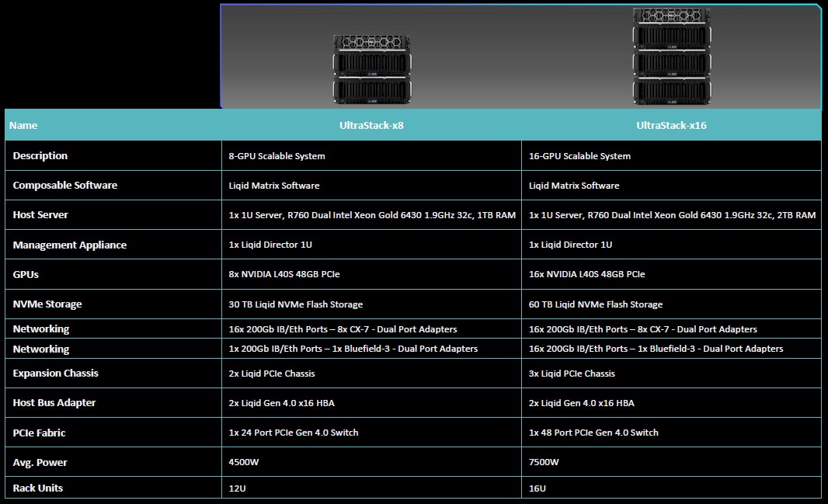Select the UltraStack-x8 column header
Viewport: 828px width, 504px height.
click(x=371, y=125)
